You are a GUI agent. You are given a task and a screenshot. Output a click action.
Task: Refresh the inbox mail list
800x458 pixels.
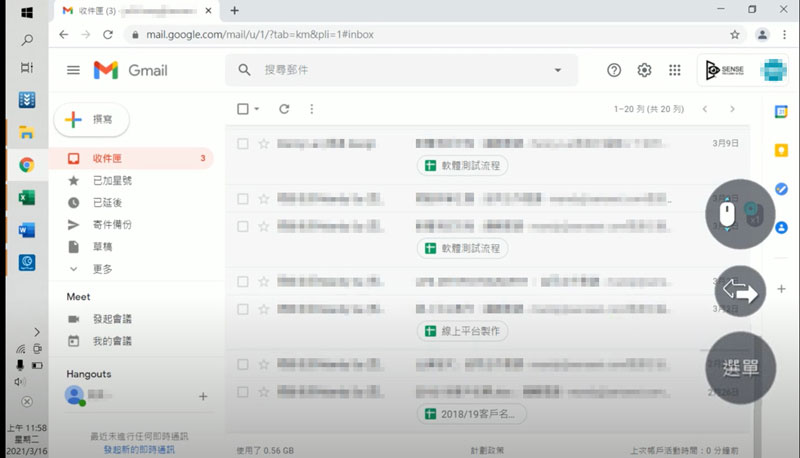[284, 109]
